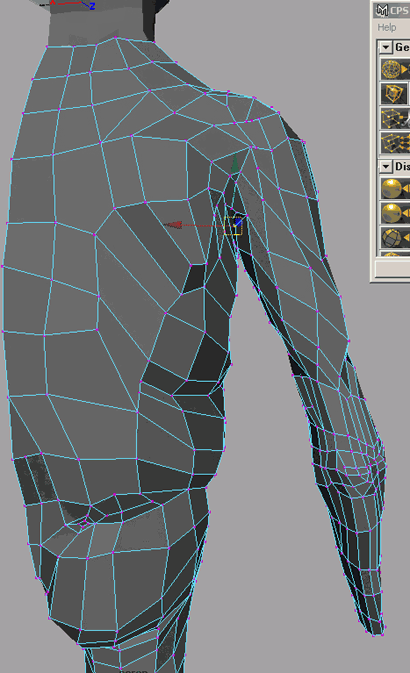Viewport: 410px width, 673px height.
Task: Click the wireframe cube with connector tool icon
Action: 395,118
